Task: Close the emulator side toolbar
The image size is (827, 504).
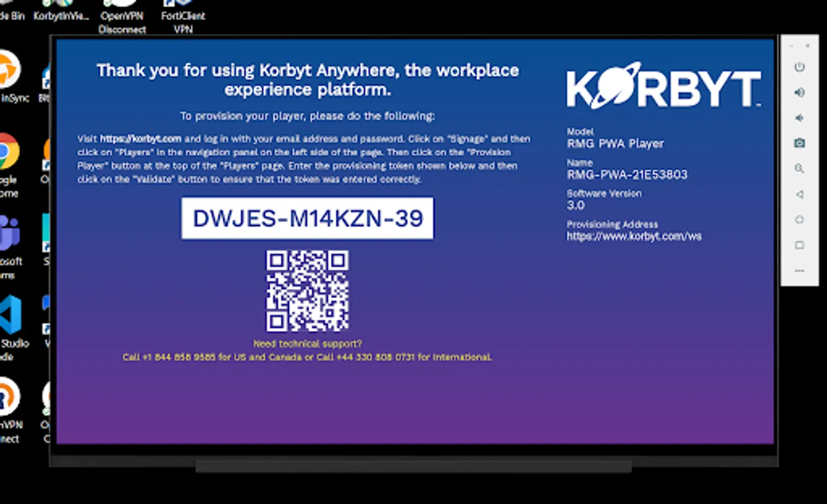Action: (x=807, y=45)
